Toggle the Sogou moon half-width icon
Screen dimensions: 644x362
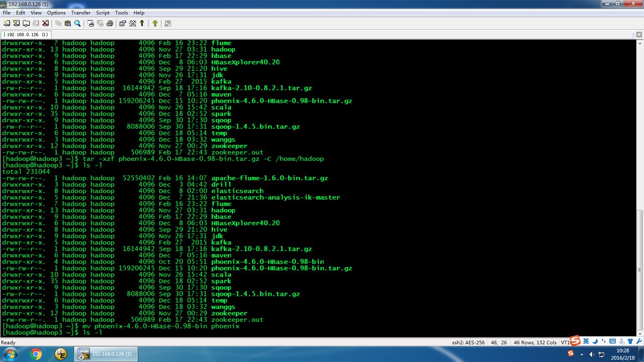(x=594, y=341)
